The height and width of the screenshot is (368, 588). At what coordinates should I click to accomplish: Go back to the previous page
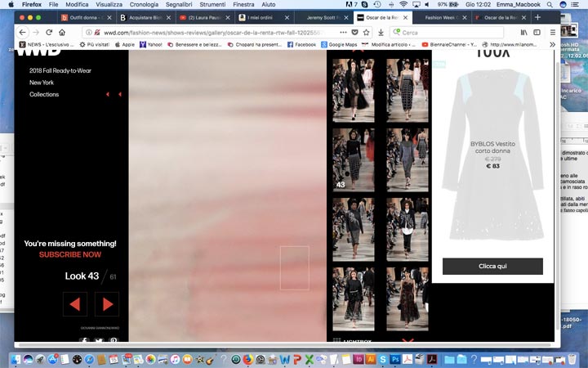point(23,32)
